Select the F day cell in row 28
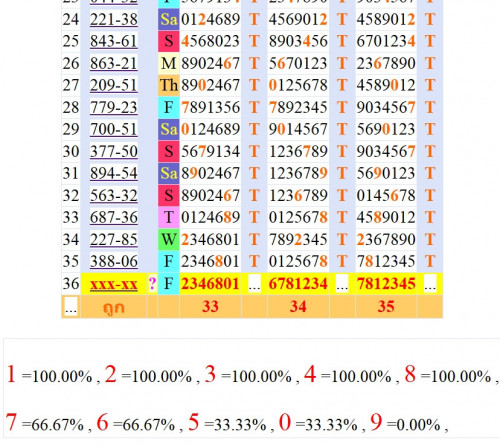This screenshot has height=446, width=500. point(169,107)
